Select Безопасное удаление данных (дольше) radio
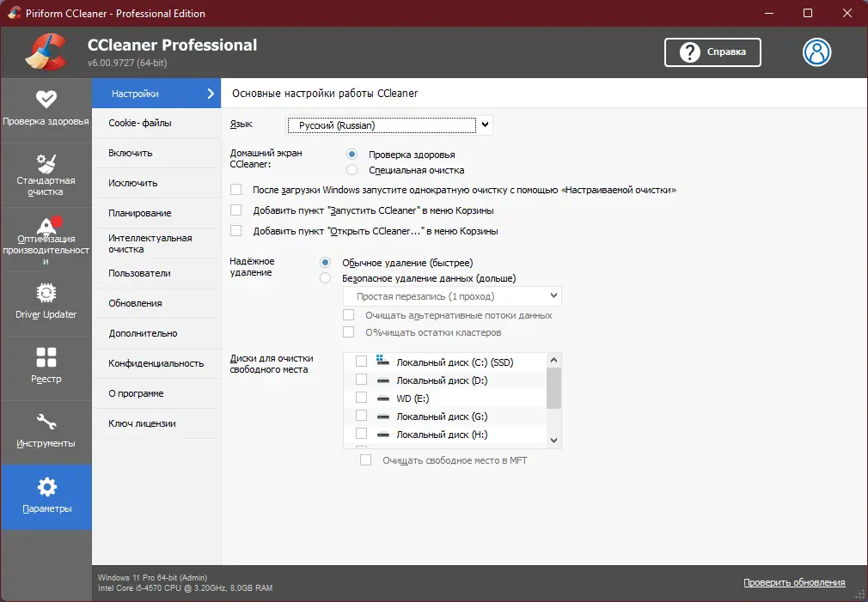Screen dimensions: 868x602 325,278
